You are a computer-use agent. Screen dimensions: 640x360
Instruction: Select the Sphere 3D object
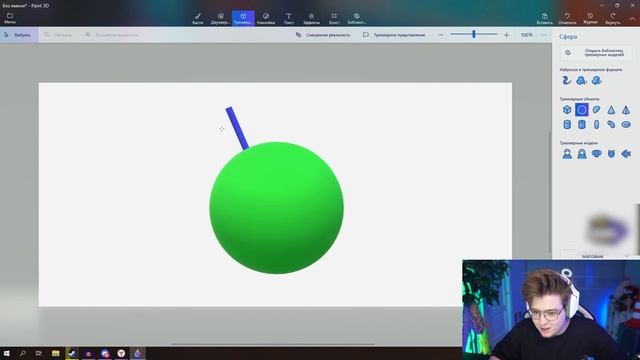coord(582,109)
